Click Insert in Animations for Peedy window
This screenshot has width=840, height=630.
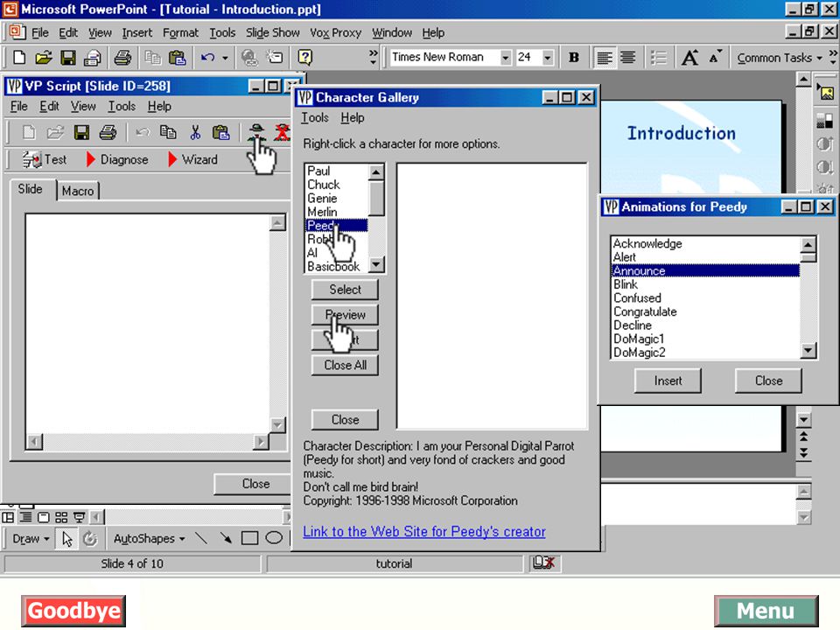668,381
